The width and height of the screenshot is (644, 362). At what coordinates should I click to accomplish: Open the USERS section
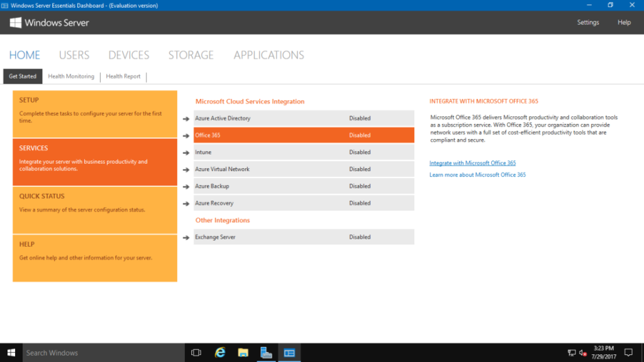[74, 55]
